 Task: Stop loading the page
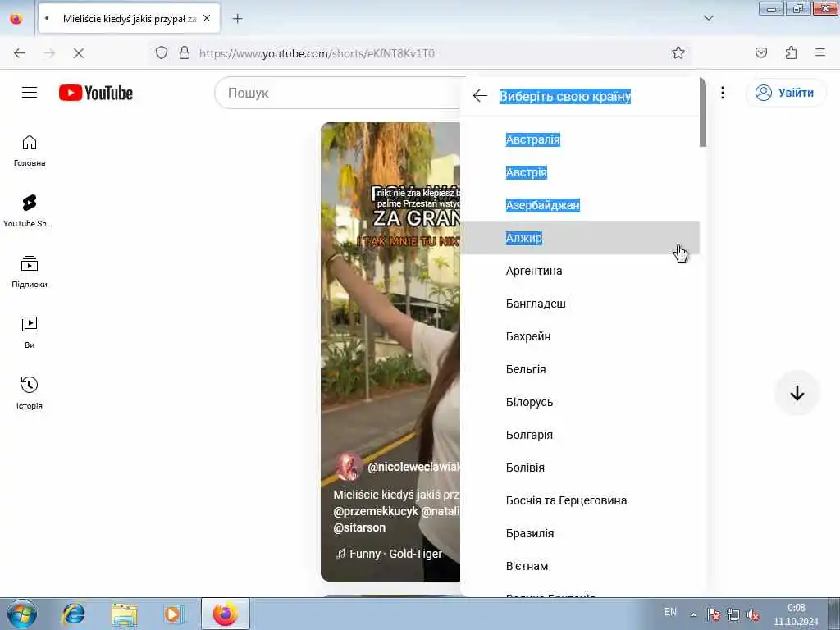click(78, 53)
